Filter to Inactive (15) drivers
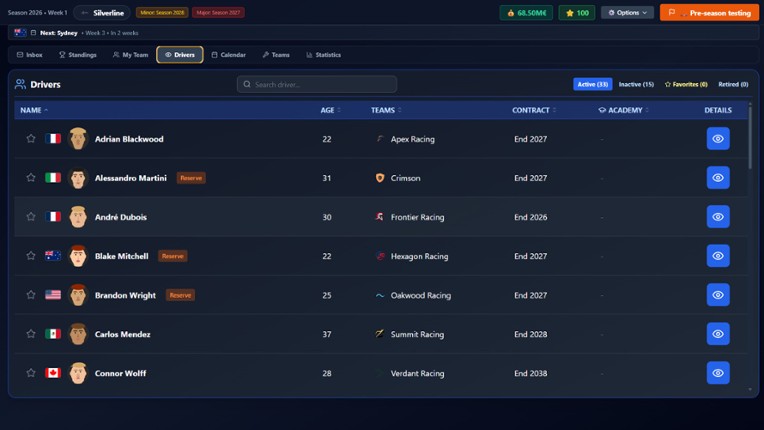 tap(636, 84)
